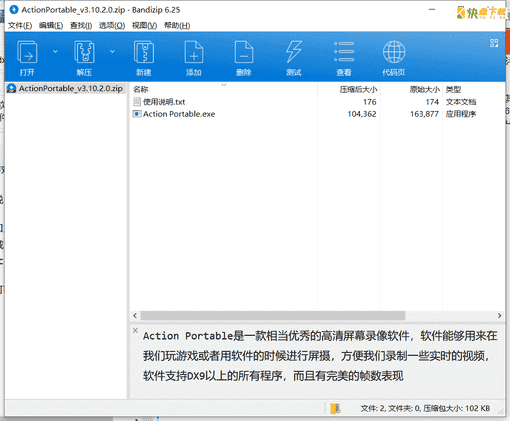The width and height of the screenshot is (510, 421).
Task: Click the type cell 应用程序
Action: (461, 114)
